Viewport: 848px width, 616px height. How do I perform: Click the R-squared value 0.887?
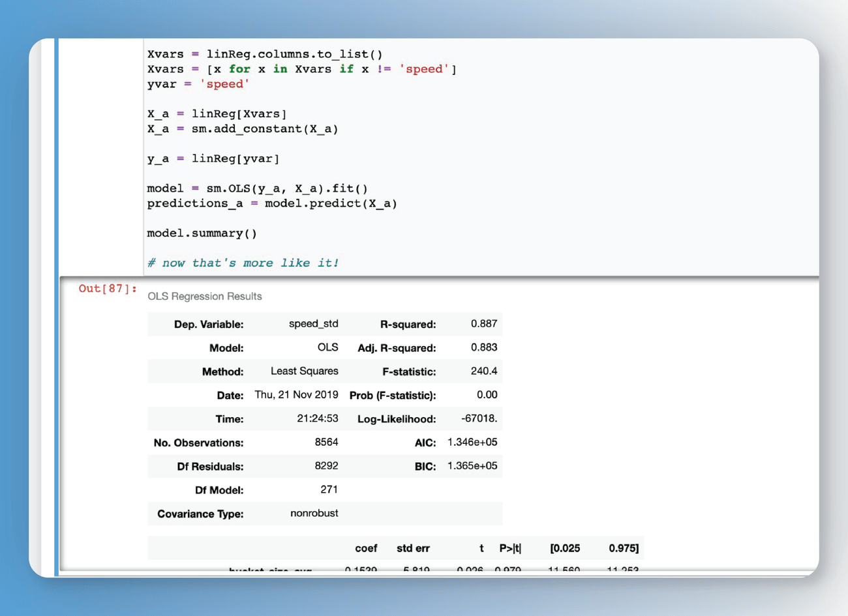click(484, 323)
